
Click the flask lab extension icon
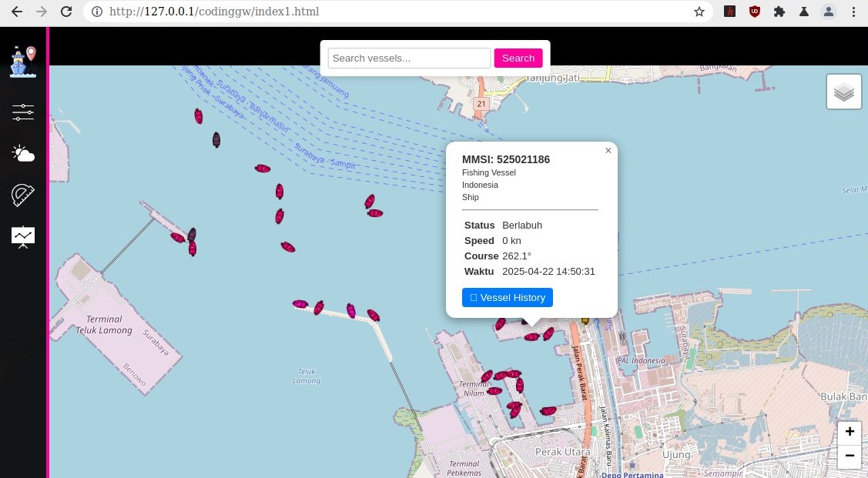pos(804,12)
